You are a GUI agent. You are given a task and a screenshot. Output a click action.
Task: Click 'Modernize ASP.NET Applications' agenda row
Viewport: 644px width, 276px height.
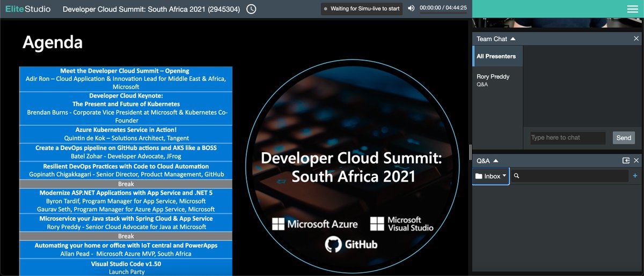pyautogui.click(x=126, y=201)
